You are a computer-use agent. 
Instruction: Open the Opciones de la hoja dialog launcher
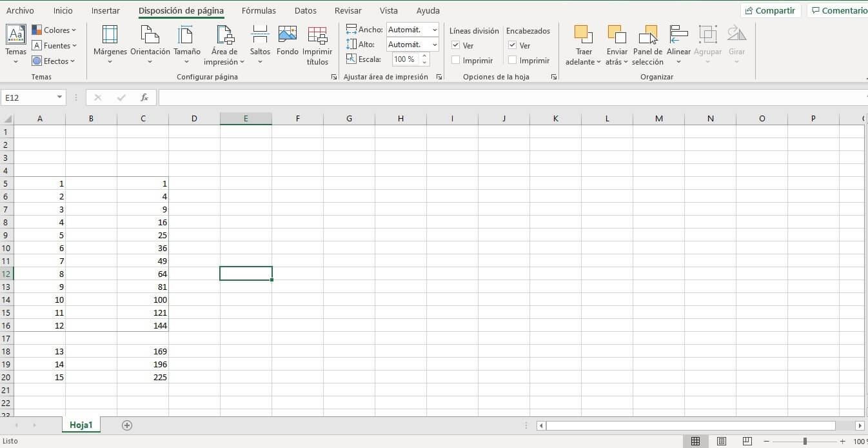pos(554,77)
